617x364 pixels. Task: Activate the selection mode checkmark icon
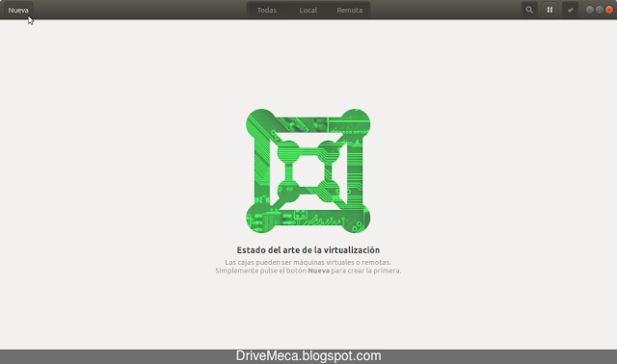click(570, 10)
